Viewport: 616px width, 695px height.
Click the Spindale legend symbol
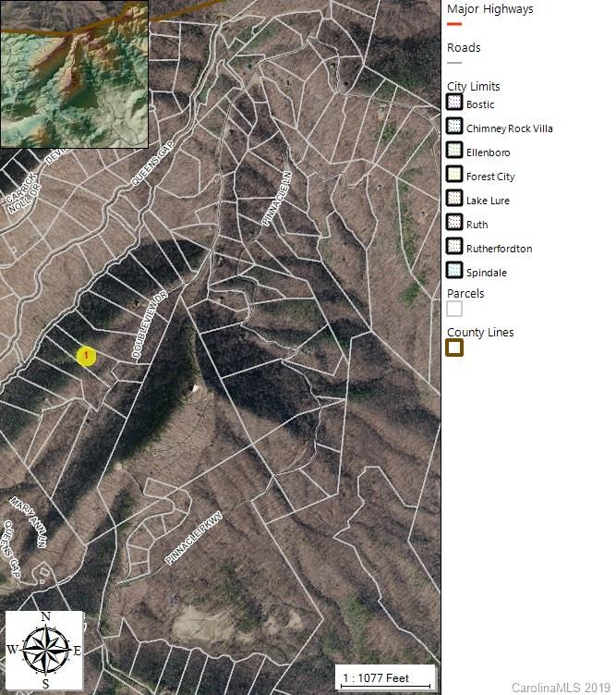coord(454,272)
